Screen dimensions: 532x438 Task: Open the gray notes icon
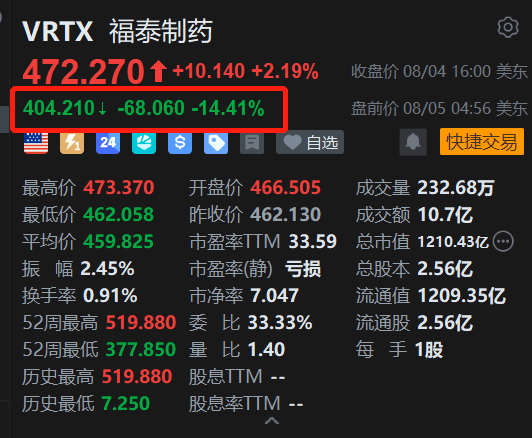pos(252,142)
